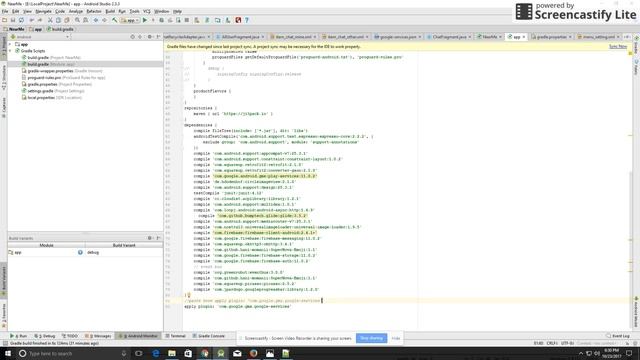Click the Build Variants panel gear icon

(x=149, y=238)
